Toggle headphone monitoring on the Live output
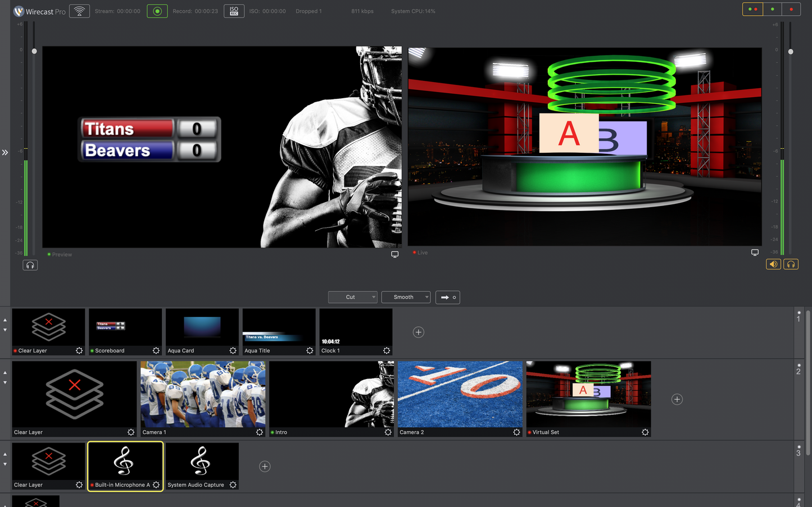Image resolution: width=812 pixels, height=507 pixels. tap(791, 263)
